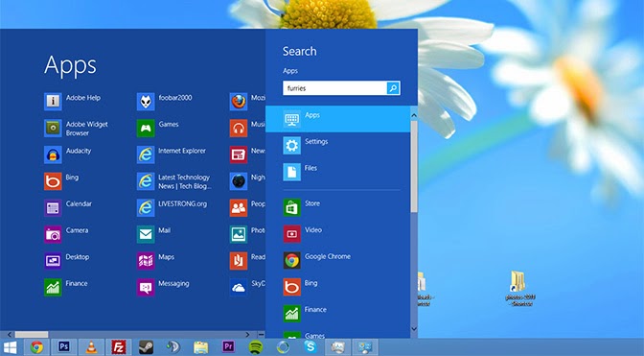This screenshot has width=644, height=356.
Task: Click search pane scrollbar up arrow
Action: click(414, 115)
